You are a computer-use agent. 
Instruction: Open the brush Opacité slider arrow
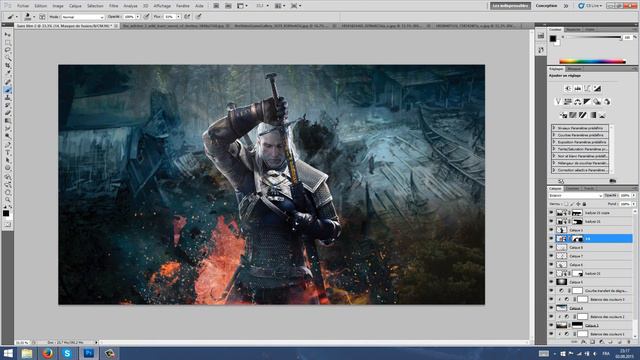pos(138,17)
